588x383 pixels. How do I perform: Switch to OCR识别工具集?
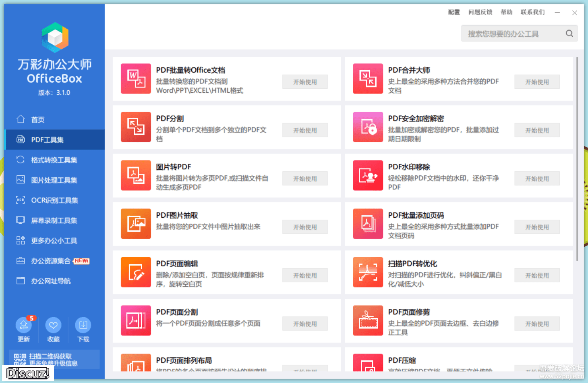coord(54,200)
